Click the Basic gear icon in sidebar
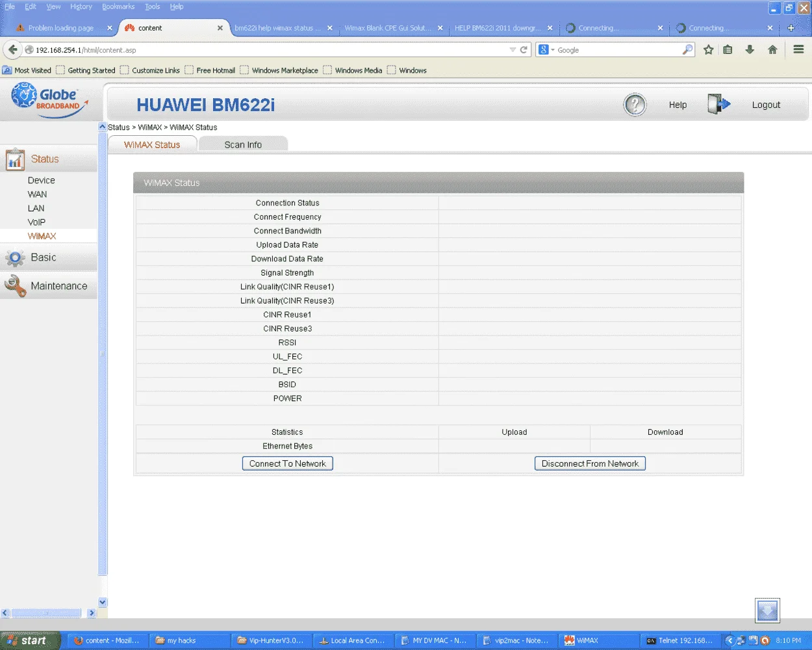 [15, 258]
